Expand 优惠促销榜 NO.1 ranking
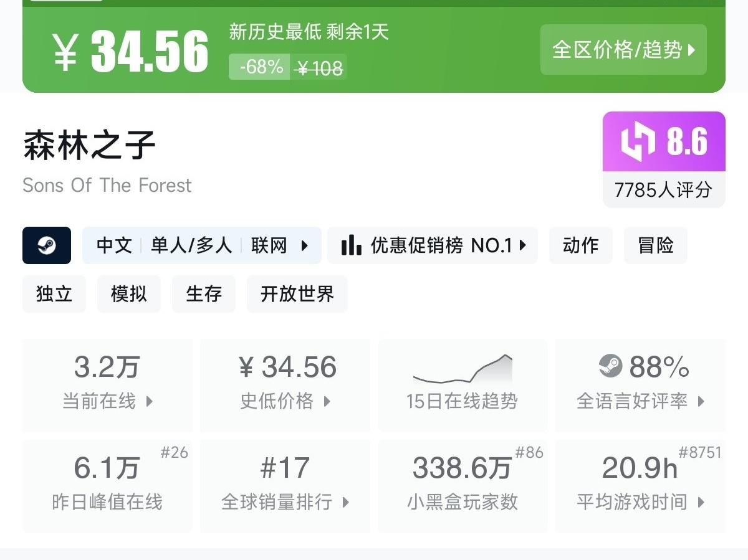Viewport: 748px width, 560px height. coord(522,245)
